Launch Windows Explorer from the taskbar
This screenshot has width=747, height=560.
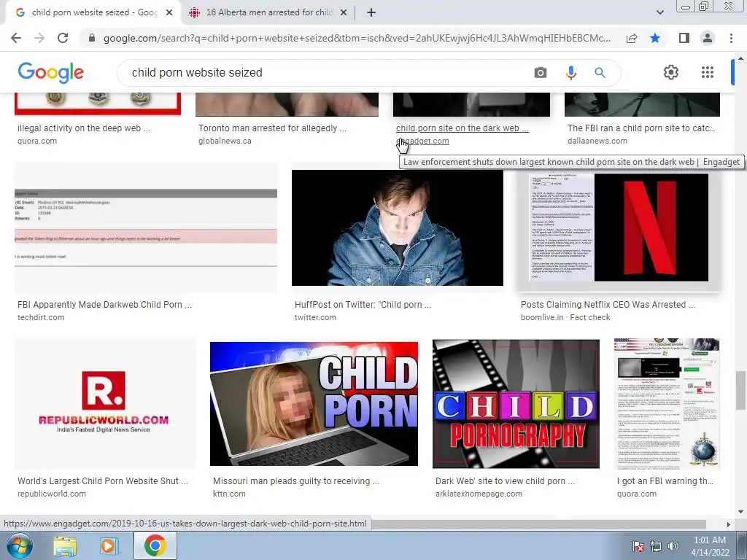[65, 545]
